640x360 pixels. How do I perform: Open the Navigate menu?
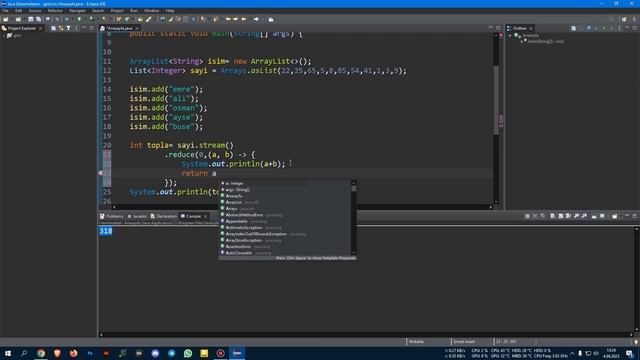(78, 11)
